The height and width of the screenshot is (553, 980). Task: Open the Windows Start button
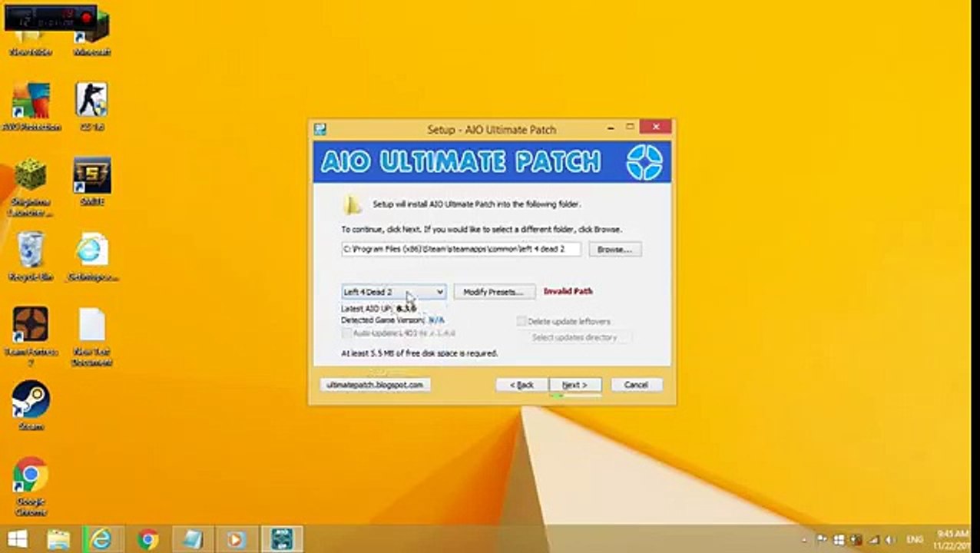point(17,539)
